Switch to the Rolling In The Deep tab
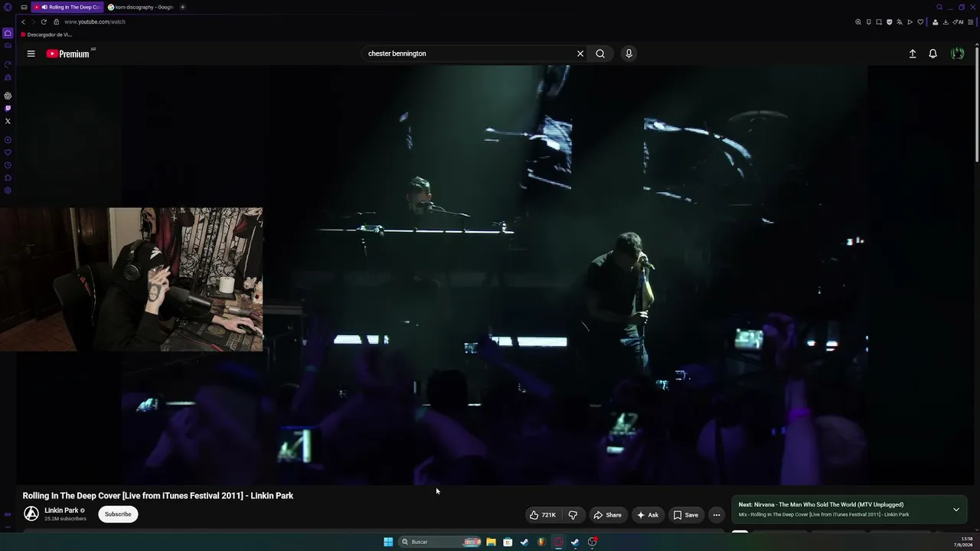 [x=67, y=7]
